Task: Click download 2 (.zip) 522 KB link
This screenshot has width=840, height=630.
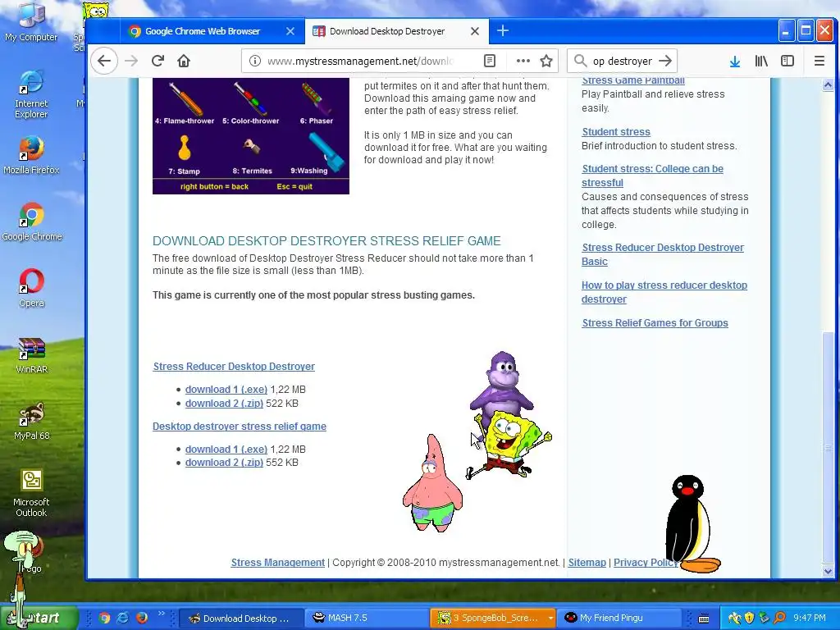Action: pos(224,404)
